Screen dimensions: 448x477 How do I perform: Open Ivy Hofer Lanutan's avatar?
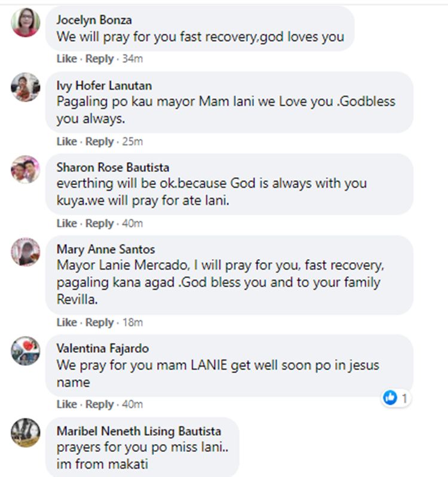(26, 88)
